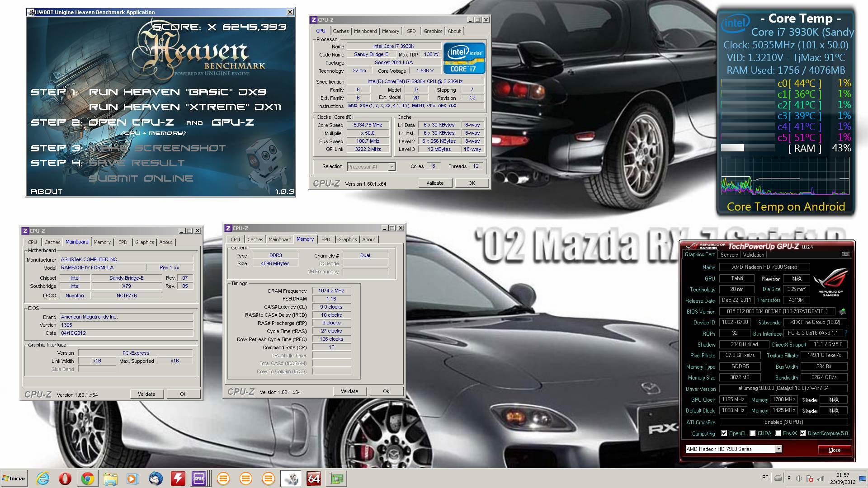Click the Model field RAMPAGE IV FORMULA
Screen dimensions: 868x488
tap(102, 267)
